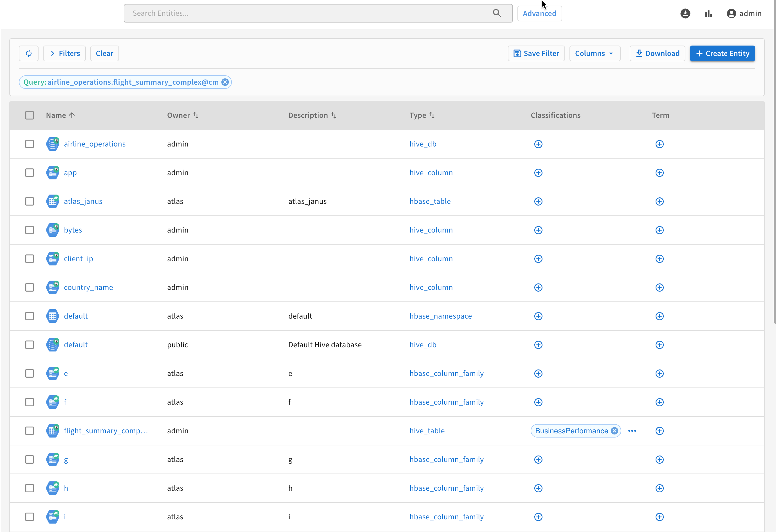Image resolution: width=776 pixels, height=532 pixels.
Task: Click the Create Entity button
Action: click(x=722, y=53)
